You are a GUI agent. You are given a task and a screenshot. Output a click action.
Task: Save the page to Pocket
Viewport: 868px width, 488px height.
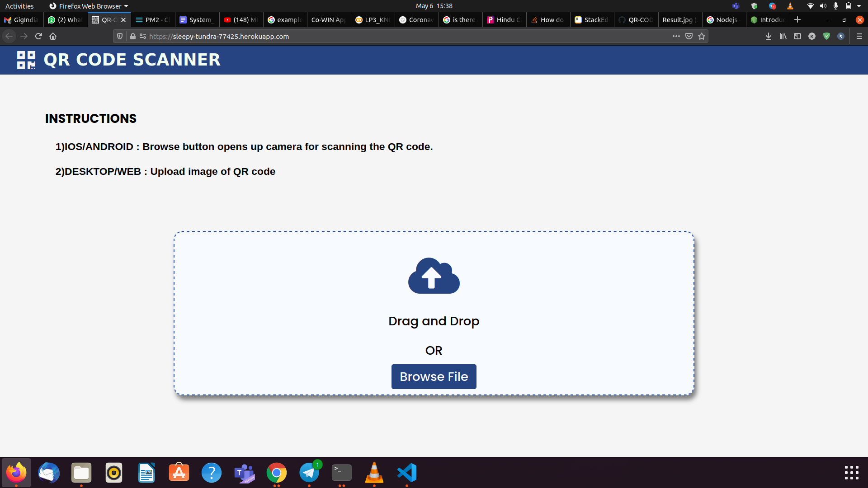click(x=689, y=36)
